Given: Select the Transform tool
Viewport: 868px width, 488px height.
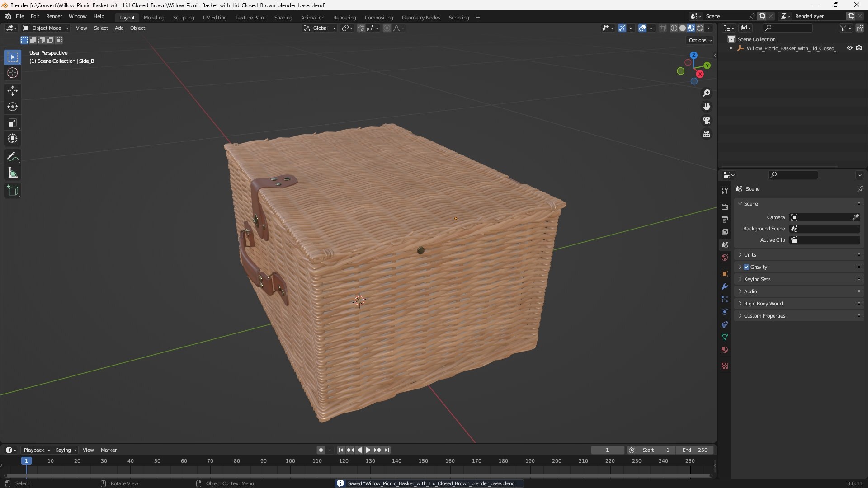Looking at the screenshot, I should point(13,138).
